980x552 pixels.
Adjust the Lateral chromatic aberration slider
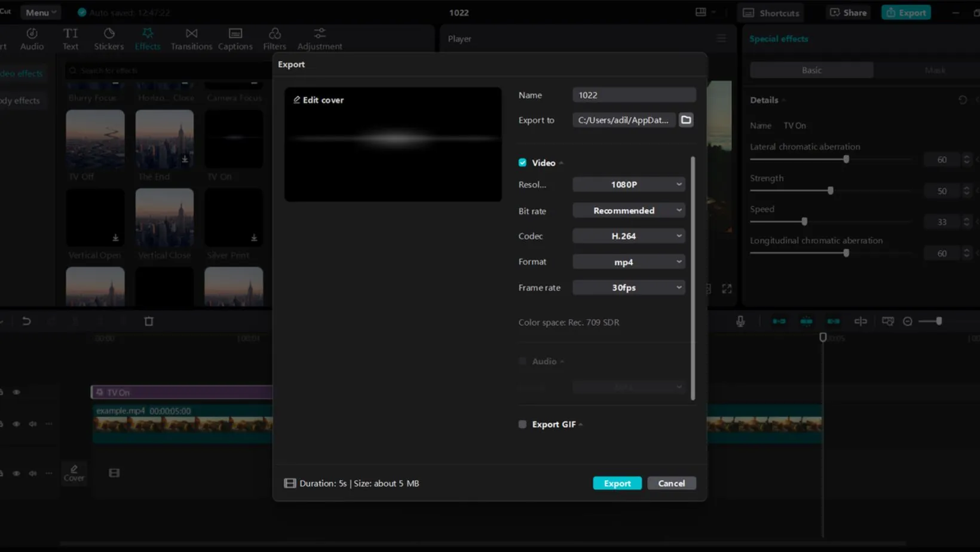tap(846, 160)
